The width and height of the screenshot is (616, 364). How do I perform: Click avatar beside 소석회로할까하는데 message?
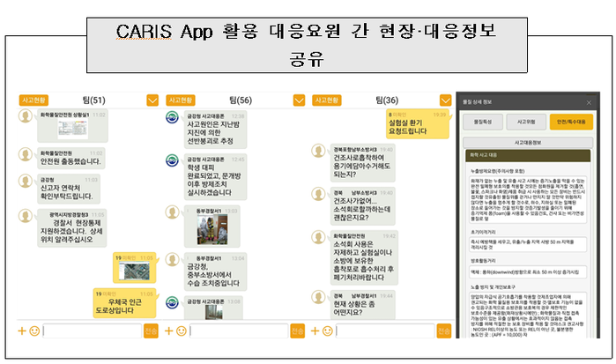click(319, 194)
